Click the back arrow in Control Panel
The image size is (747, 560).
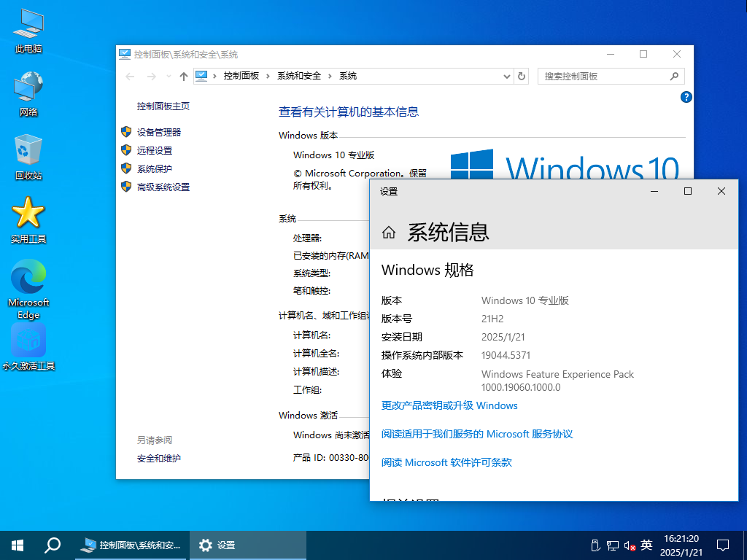[130, 76]
